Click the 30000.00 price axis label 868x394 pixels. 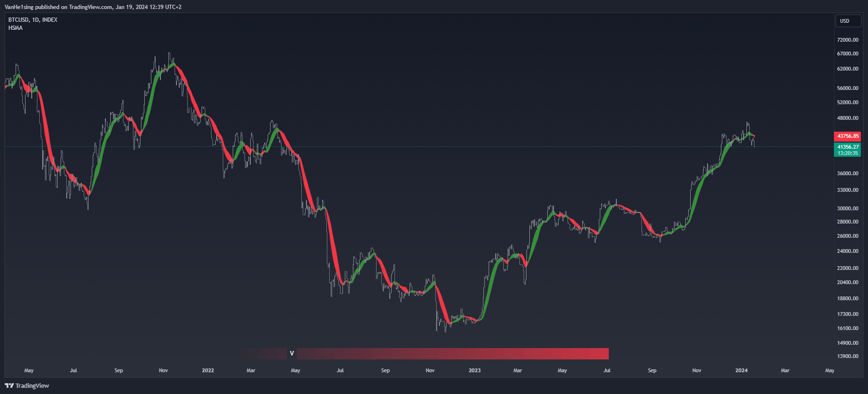848,208
